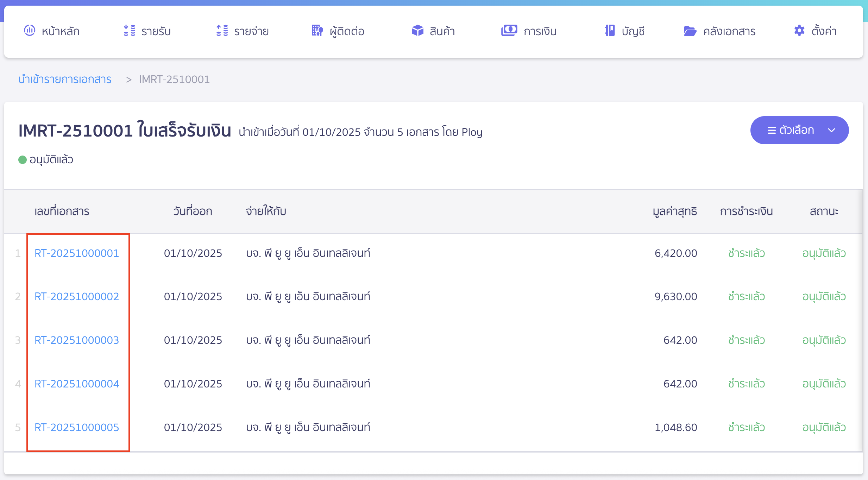Click the วันที่ออก column header
The height and width of the screenshot is (480, 868).
[192, 211]
